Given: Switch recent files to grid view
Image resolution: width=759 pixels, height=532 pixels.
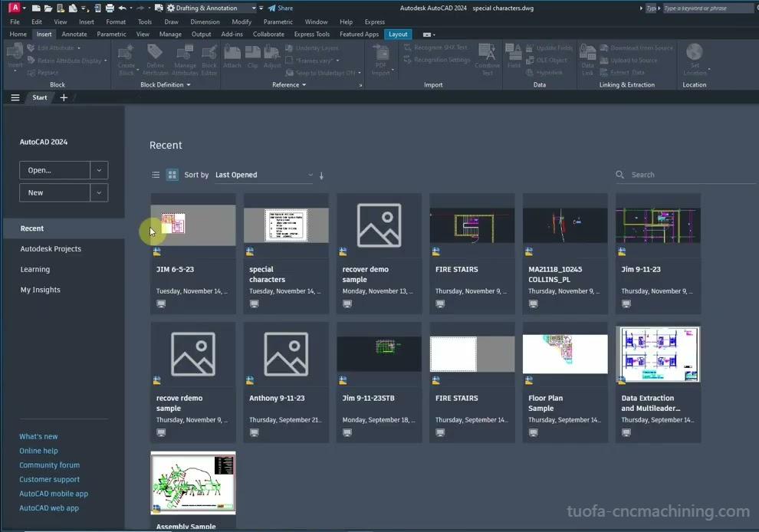Looking at the screenshot, I should tap(172, 175).
